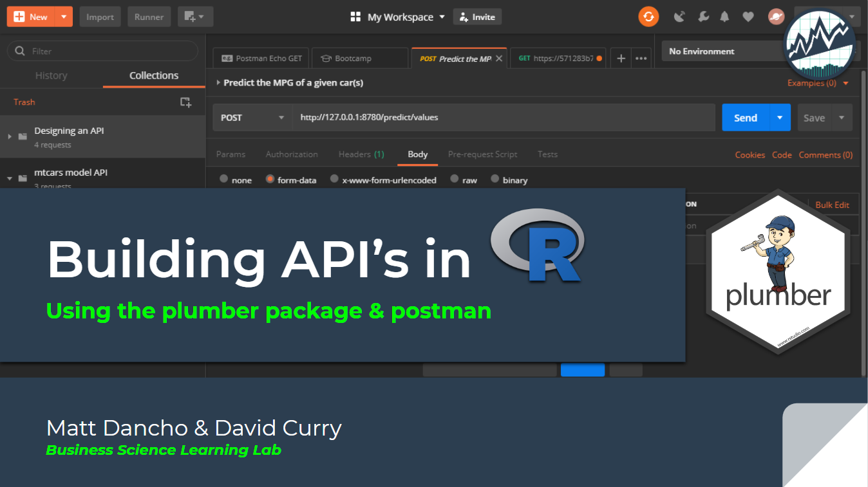The width and height of the screenshot is (868, 487).
Task: Select the Body tab
Action: click(x=417, y=154)
